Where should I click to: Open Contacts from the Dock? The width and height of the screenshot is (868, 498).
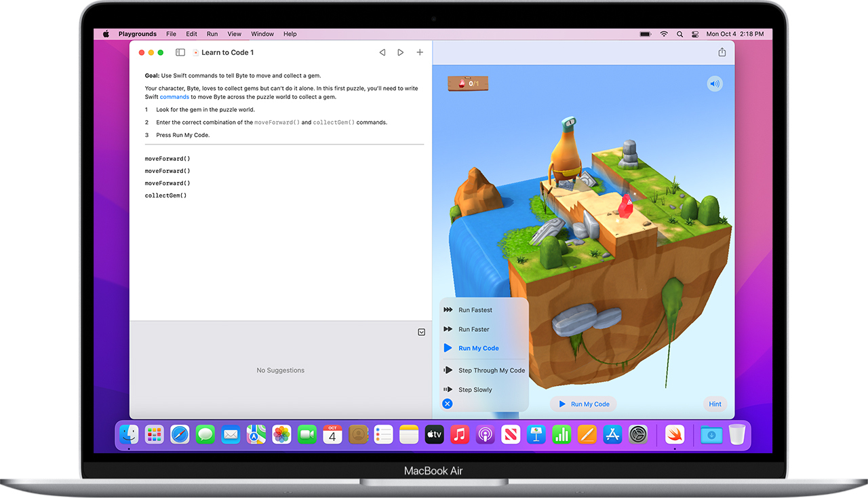[358, 434]
